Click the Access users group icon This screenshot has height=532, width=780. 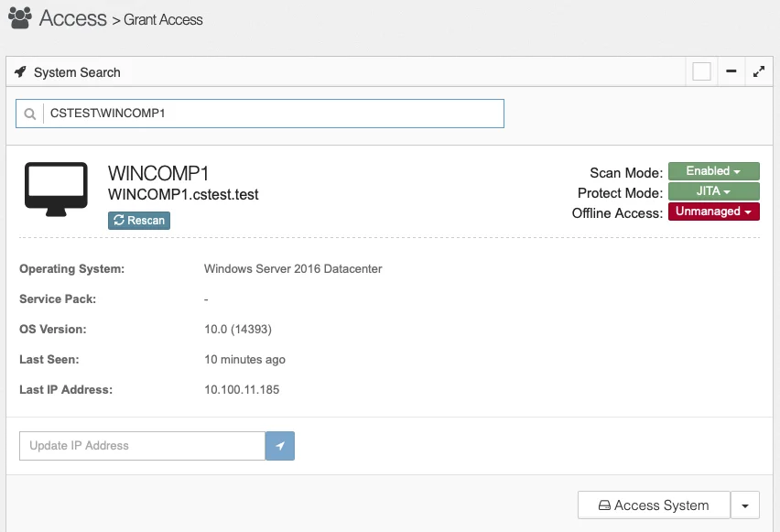point(20,18)
